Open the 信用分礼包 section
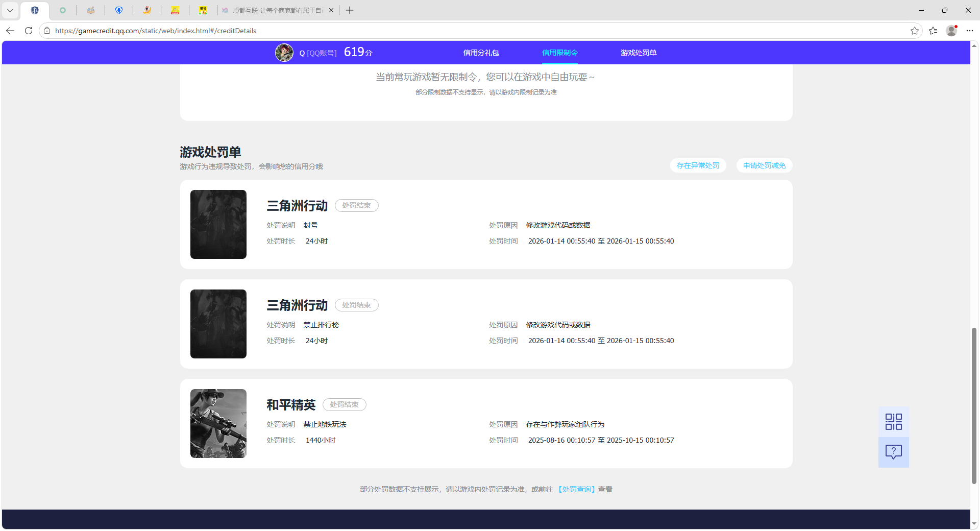 (x=481, y=53)
